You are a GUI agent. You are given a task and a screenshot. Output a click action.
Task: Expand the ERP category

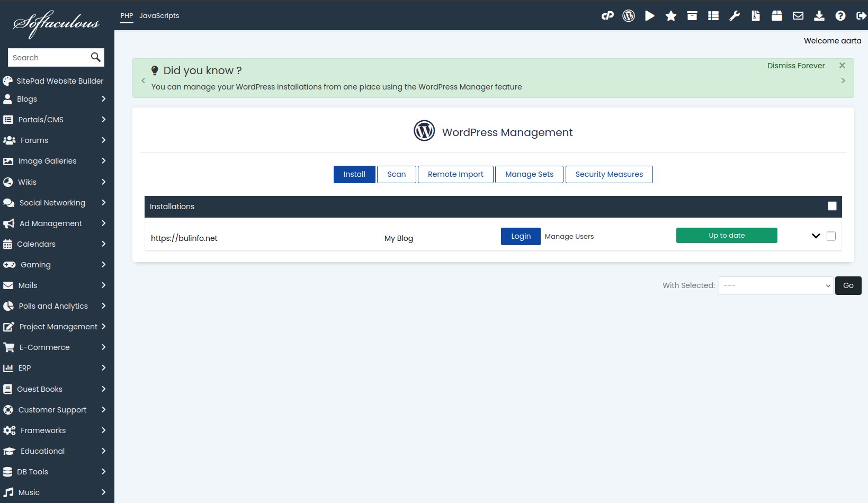point(104,368)
